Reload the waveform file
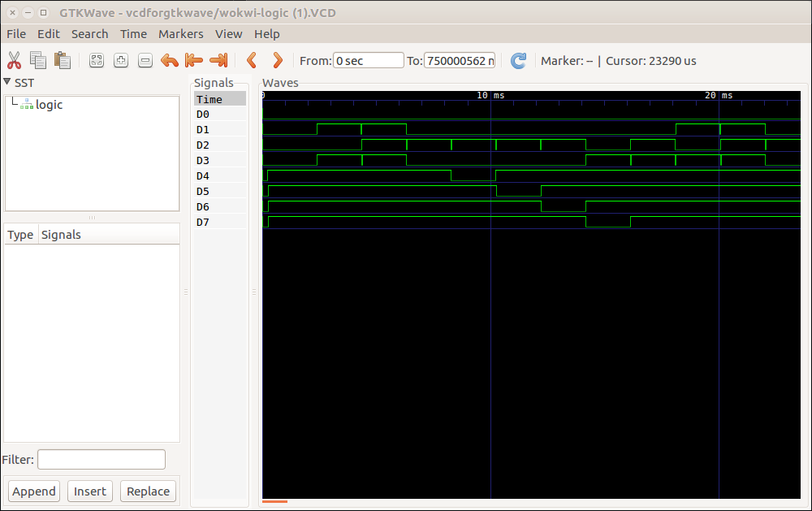This screenshot has width=812, height=511. coord(518,60)
